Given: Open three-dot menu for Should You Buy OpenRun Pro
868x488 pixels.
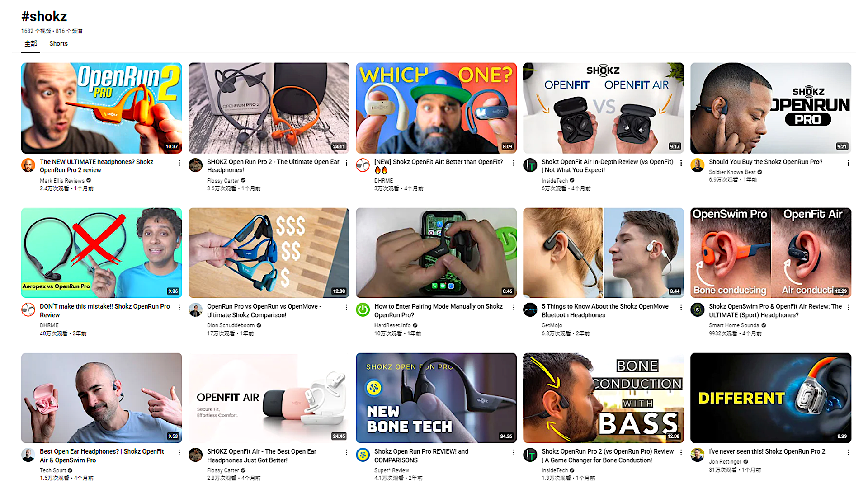Looking at the screenshot, I should [848, 163].
